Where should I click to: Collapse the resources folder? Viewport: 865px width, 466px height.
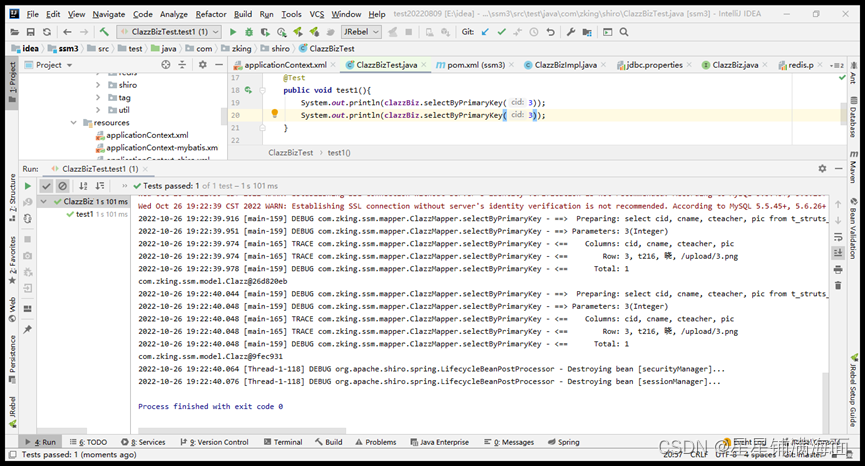click(x=73, y=122)
